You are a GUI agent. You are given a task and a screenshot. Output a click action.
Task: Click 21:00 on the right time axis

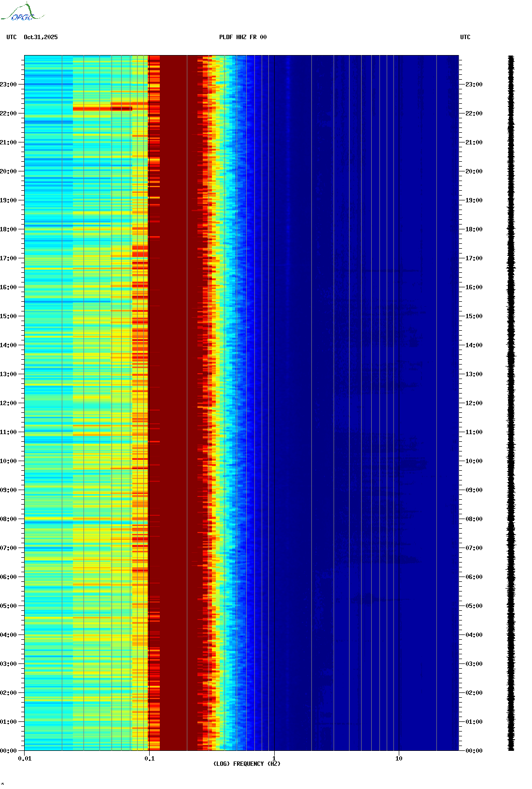click(x=474, y=142)
